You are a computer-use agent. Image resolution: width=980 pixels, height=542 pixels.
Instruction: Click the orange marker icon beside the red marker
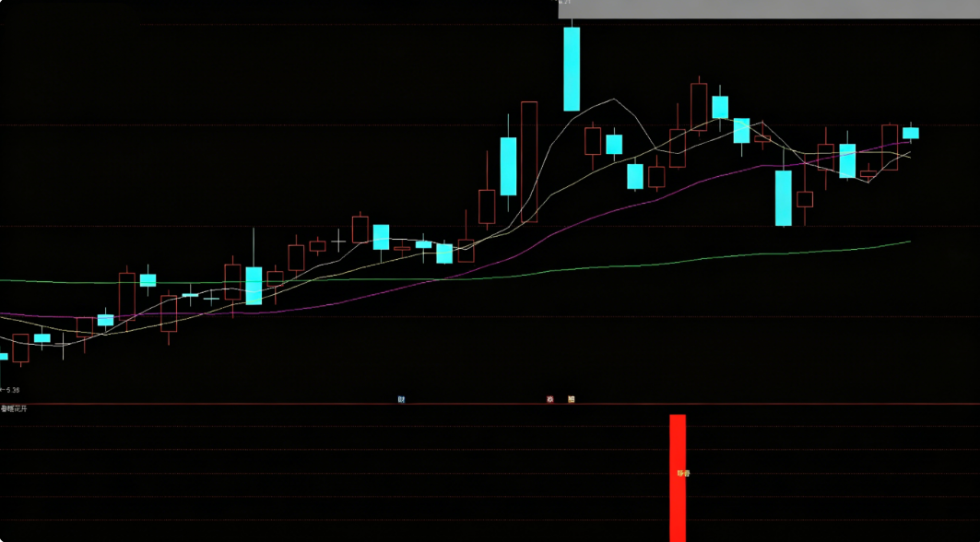click(x=572, y=399)
